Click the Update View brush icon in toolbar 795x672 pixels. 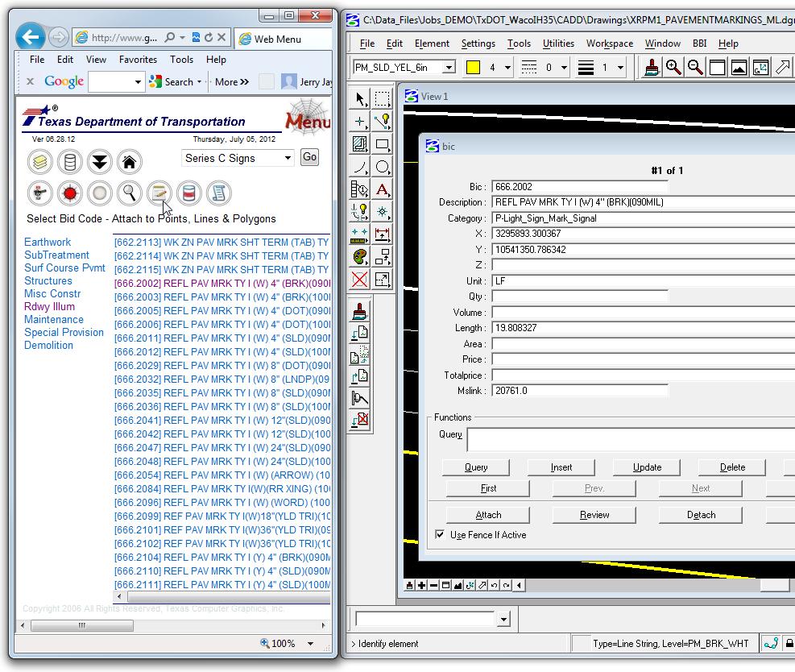click(x=651, y=67)
